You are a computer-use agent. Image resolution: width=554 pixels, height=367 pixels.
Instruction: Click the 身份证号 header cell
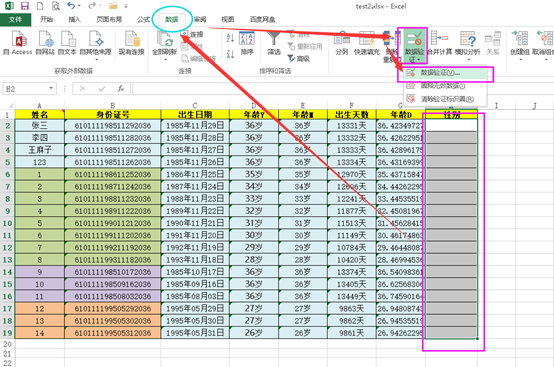(x=112, y=114)
